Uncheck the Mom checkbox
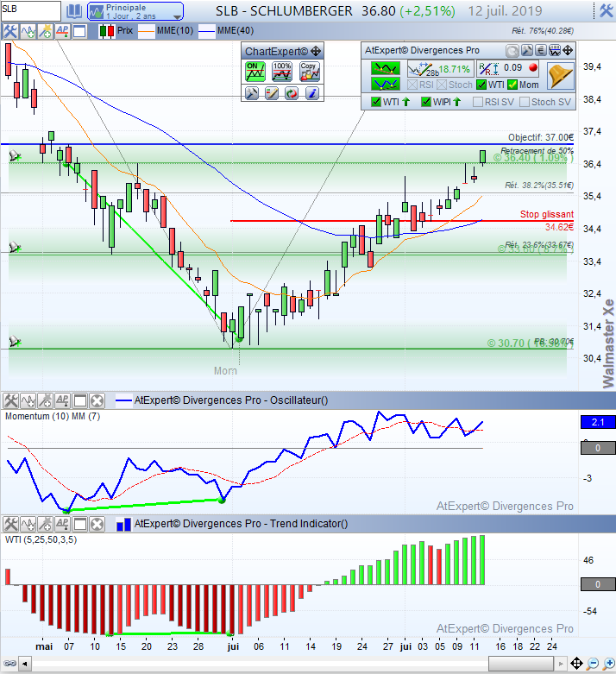This screenshot has width=616, height=674. [x=512, y=85]
